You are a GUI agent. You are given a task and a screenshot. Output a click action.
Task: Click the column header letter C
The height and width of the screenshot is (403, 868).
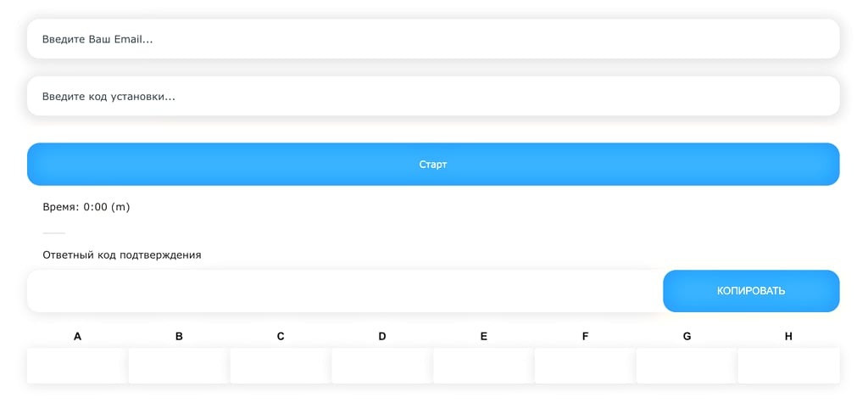(281, 337)
